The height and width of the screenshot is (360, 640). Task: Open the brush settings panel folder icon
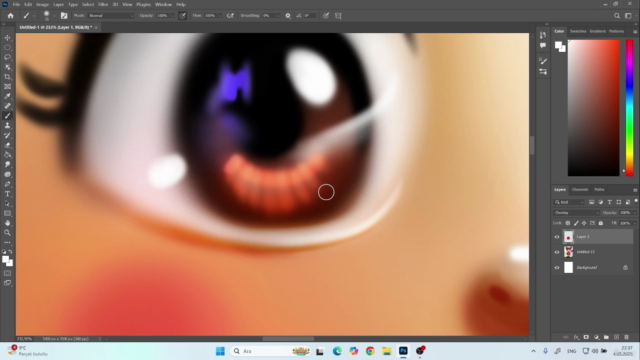(64, 16)
